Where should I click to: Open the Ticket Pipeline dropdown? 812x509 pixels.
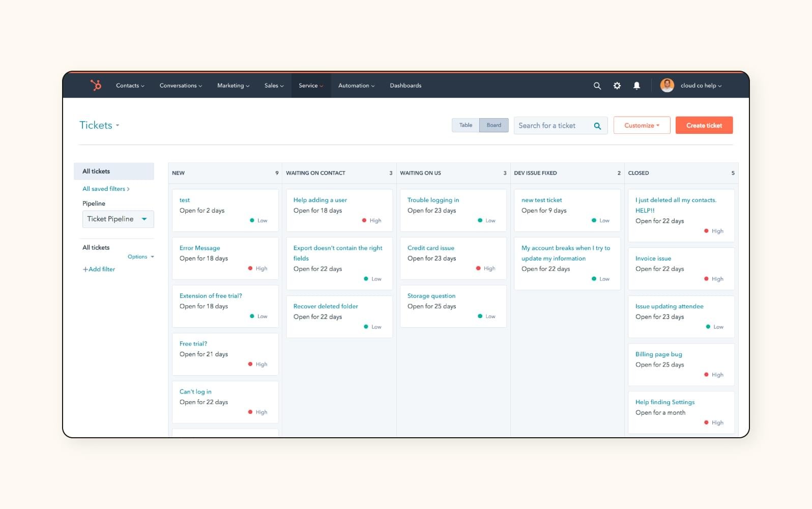[118, 219]
